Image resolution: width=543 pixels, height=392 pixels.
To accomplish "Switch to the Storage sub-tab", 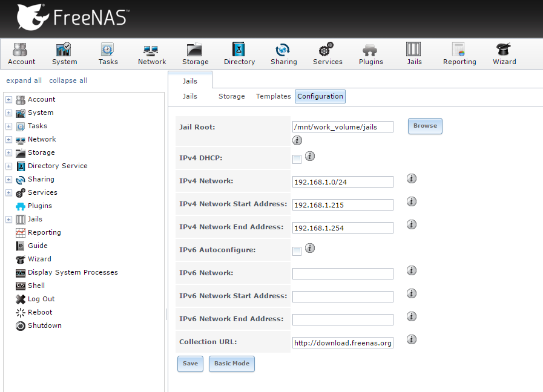I will tap(231, 96).
